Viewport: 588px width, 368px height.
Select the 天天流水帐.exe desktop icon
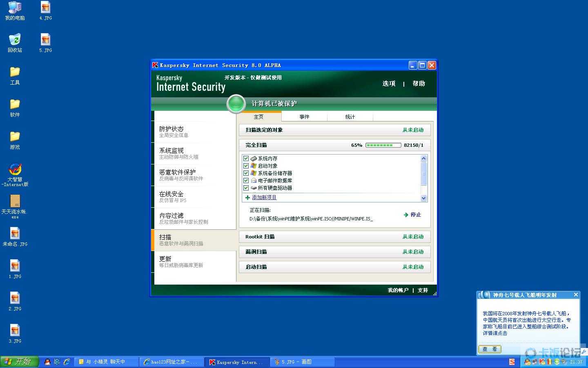click(15, 206)
